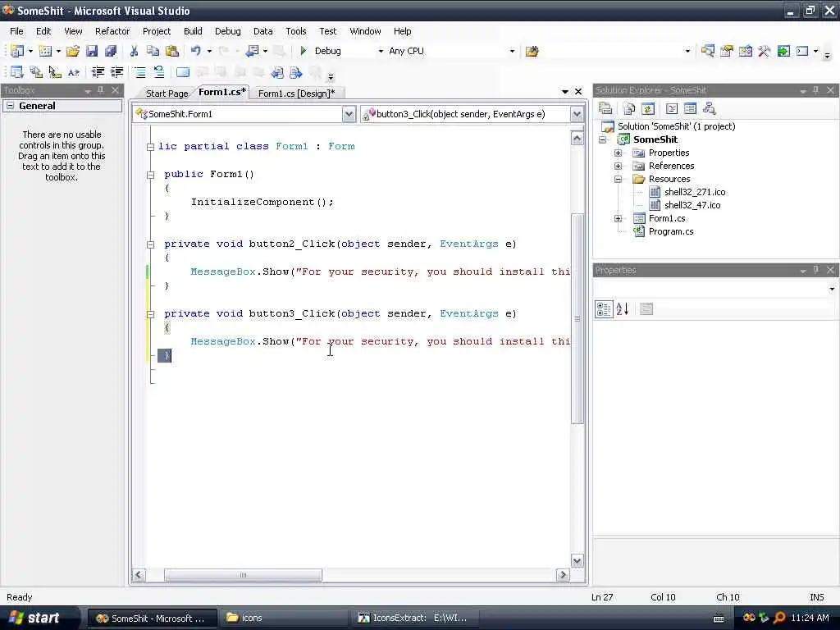
Task: Open the Properties Window toolbar icon
Action: coord(727,51)
